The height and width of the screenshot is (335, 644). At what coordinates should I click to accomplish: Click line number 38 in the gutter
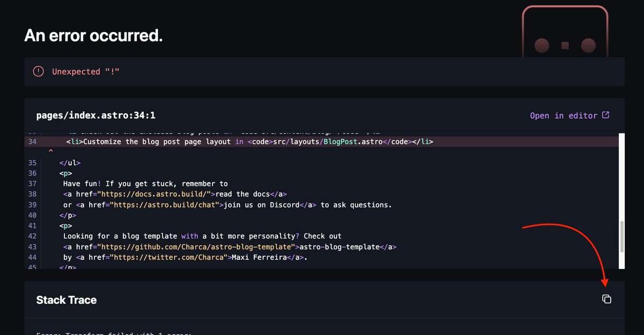coord(32,194)
